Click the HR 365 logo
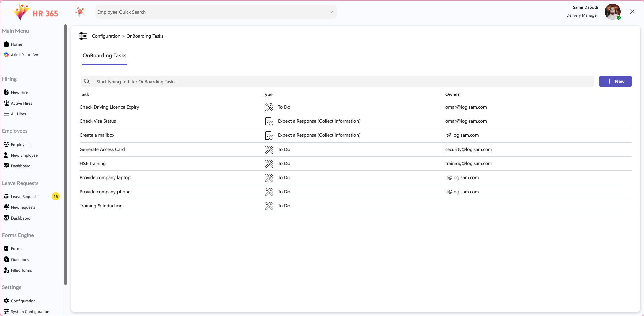This screenshot has width=644, height=316. tap(35, 12)
